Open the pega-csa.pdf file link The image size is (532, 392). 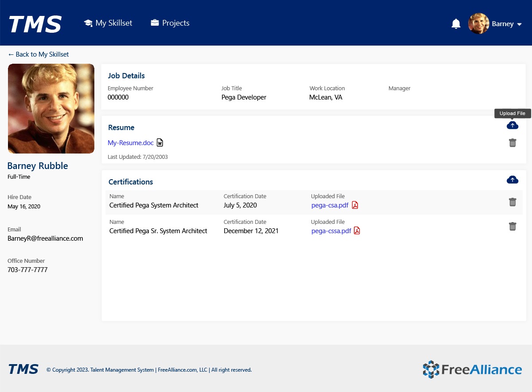click(x=330, y=205)
